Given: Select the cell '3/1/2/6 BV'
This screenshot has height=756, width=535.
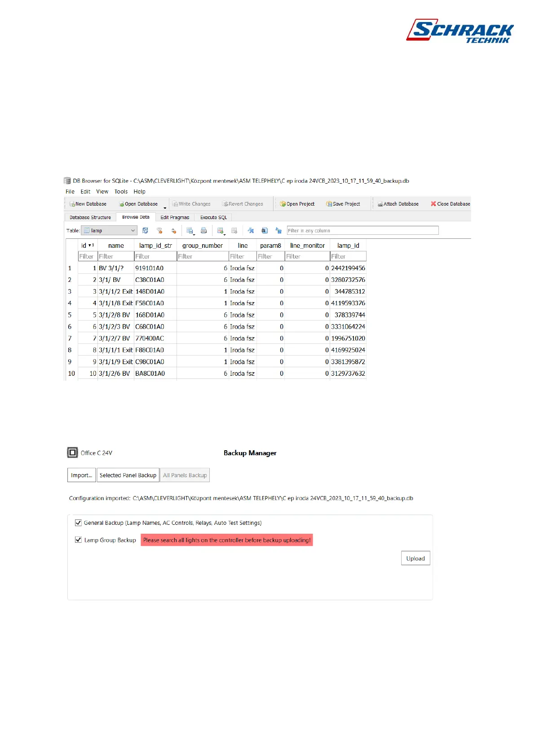Looking at the screenshot, I should tap(116, 373).
